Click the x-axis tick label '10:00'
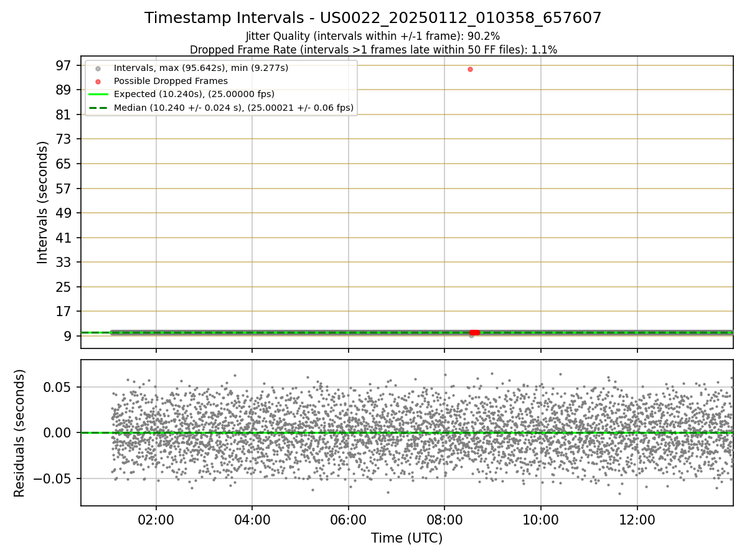 tap(540, 520)
